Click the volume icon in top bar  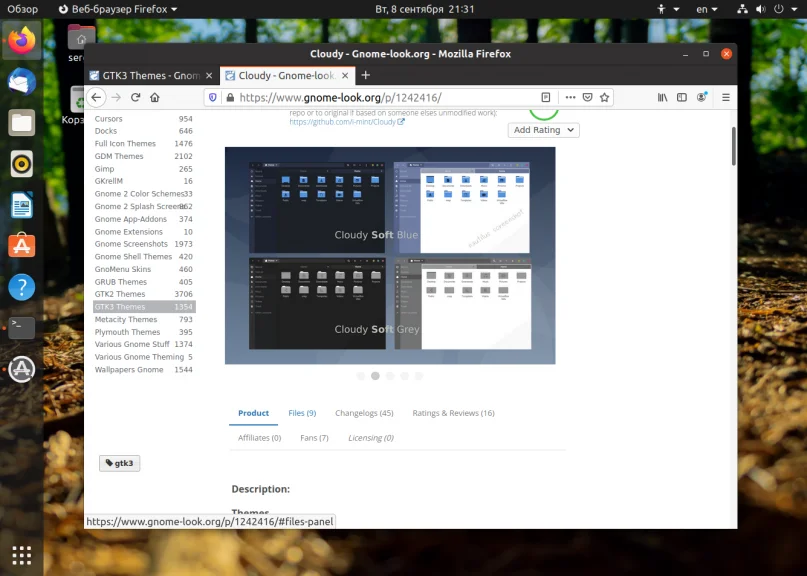click(760, 9)
